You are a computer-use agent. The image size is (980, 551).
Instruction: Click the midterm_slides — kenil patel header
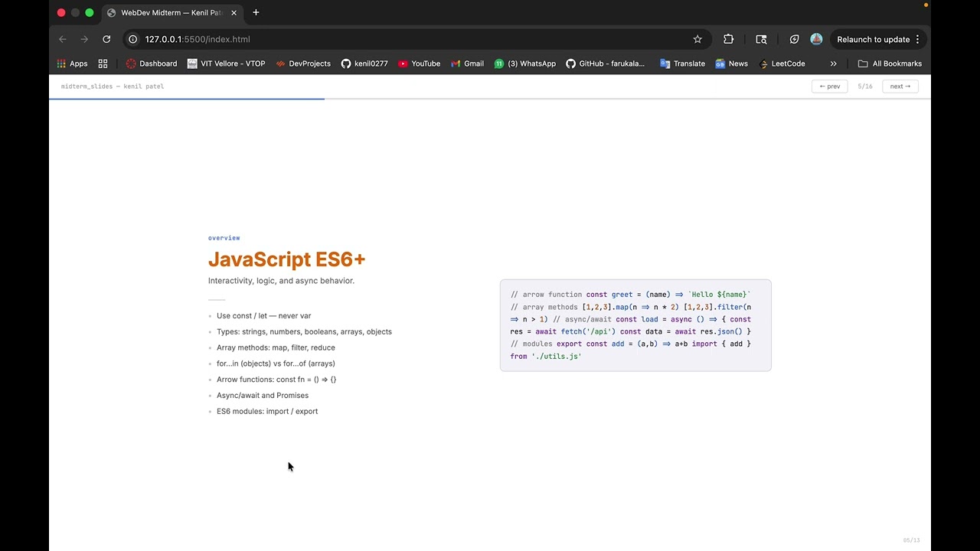tap(113, 86)
